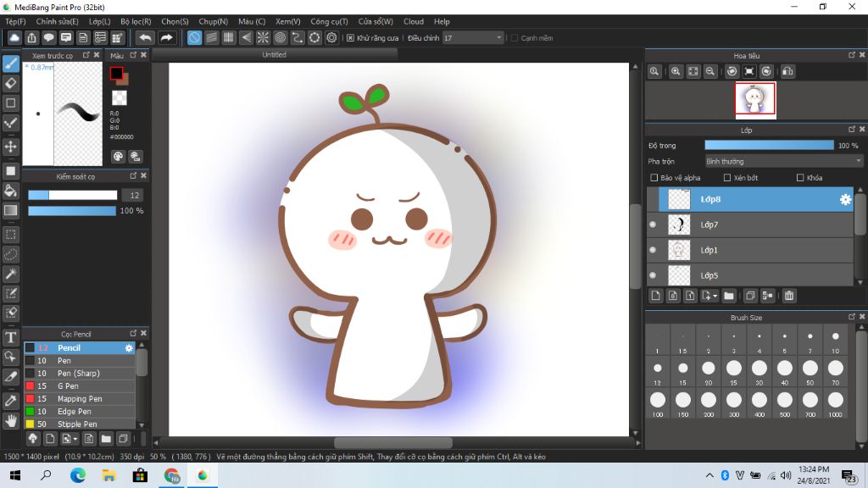
Task: Delete layer with the trash icon
Action: [x=789, y=296]
